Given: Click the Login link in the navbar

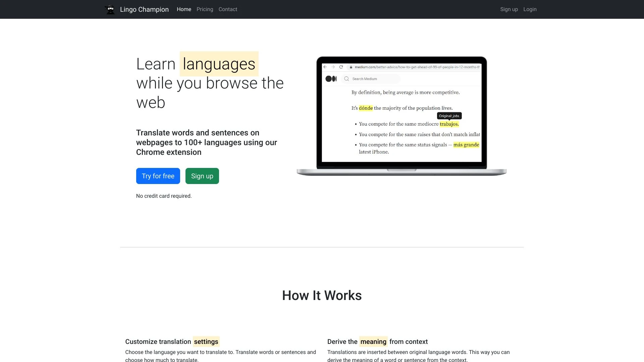Looking at the screenshot, I should [530, 9].
